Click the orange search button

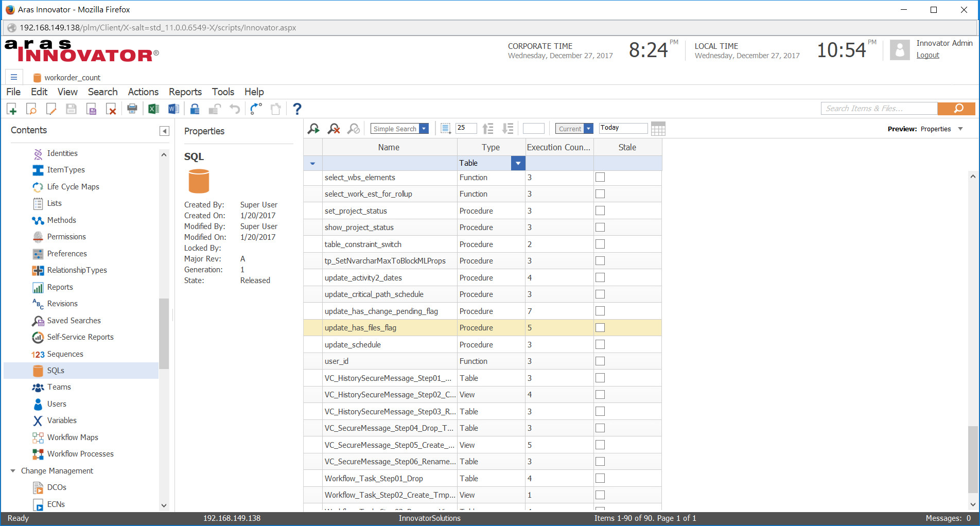pyautogui.click(x=956, y=108)
